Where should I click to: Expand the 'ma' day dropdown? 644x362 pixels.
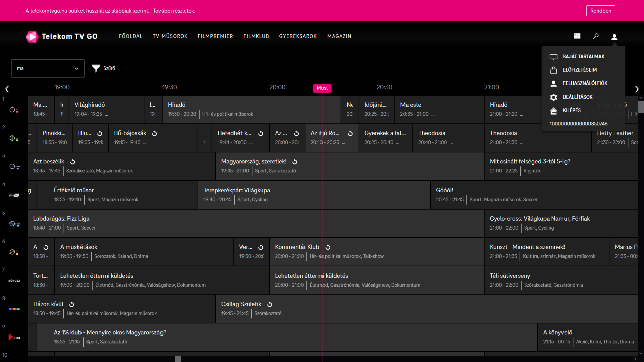click(47, 68)
